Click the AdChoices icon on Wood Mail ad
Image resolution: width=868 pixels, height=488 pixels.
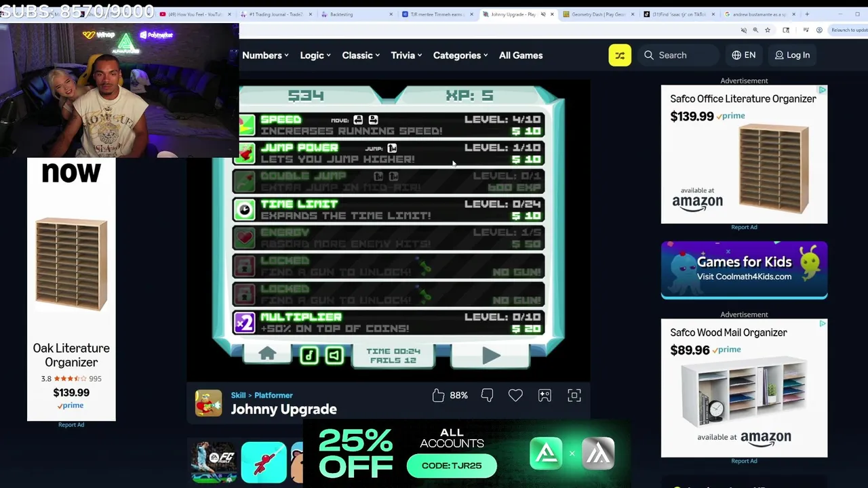tap(822, 323)
